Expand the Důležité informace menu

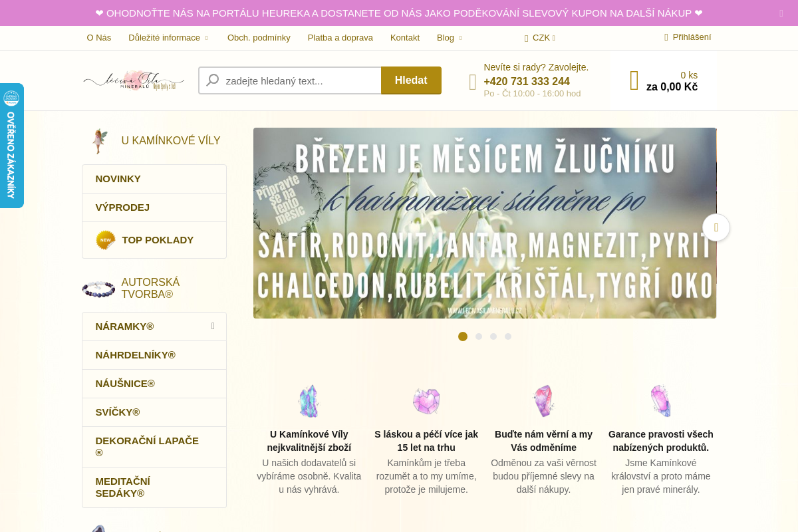coord(164,38)
